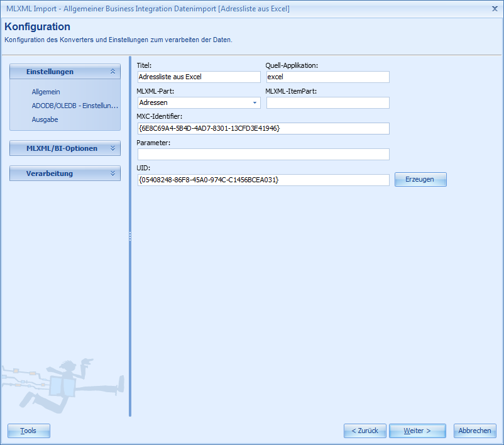Close the MLXML Import dialog
Image resolution: width=504 pixels, height=445 pixels.
(x=496, y=8)
